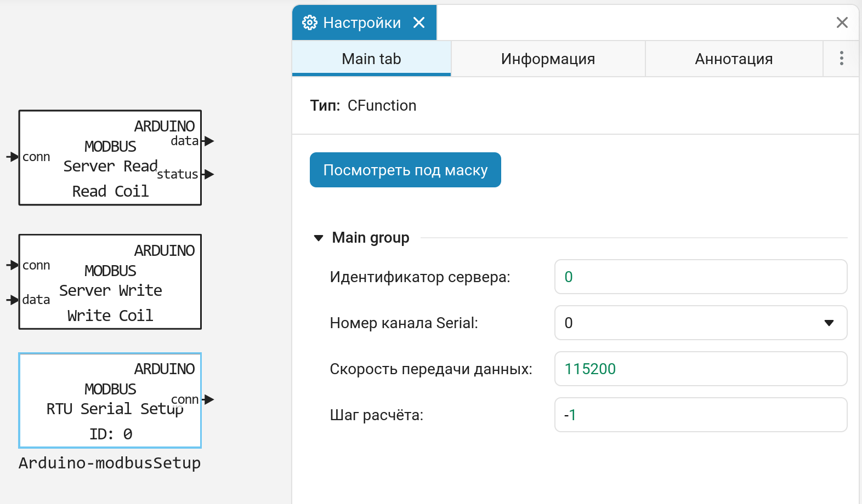This screenshot has width=862, height=504.
Task: Open the Номер канала Serial dropdown
Action: 701,323
